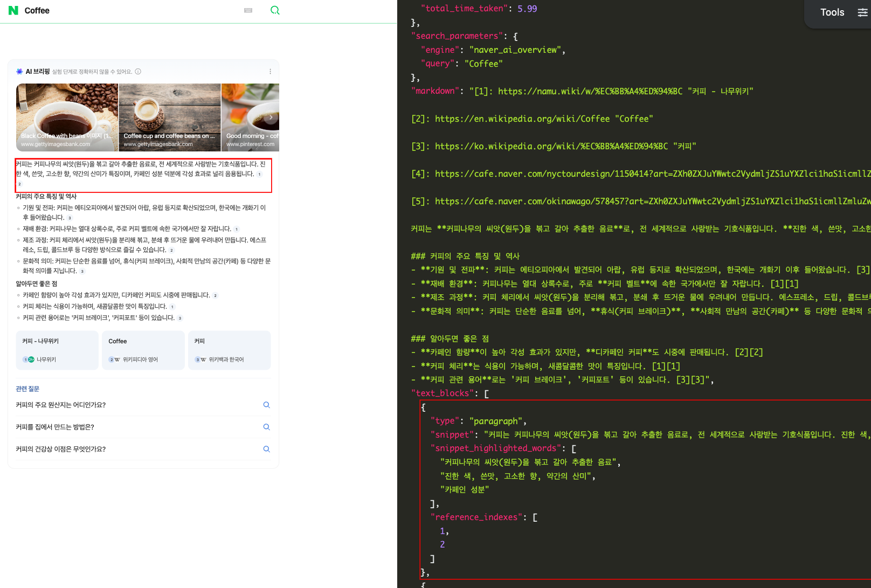Click search icon beside 커피의 건강상 이점은 무엇인가요
This screenshot has height=588, width=871.
click(266, 449)
